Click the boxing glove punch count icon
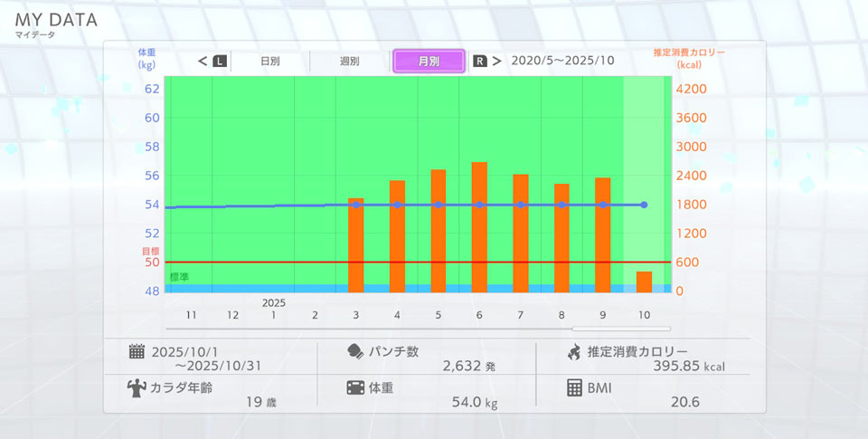The image size is (868, 439). point(355,352)
